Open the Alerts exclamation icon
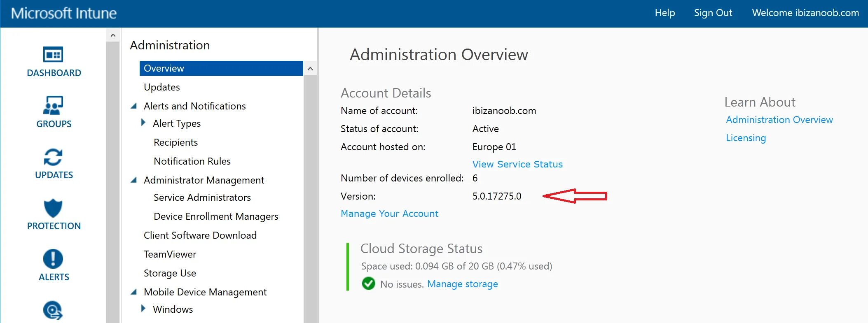868x323 pixels. pyautogui.click(x=53, y=259)
